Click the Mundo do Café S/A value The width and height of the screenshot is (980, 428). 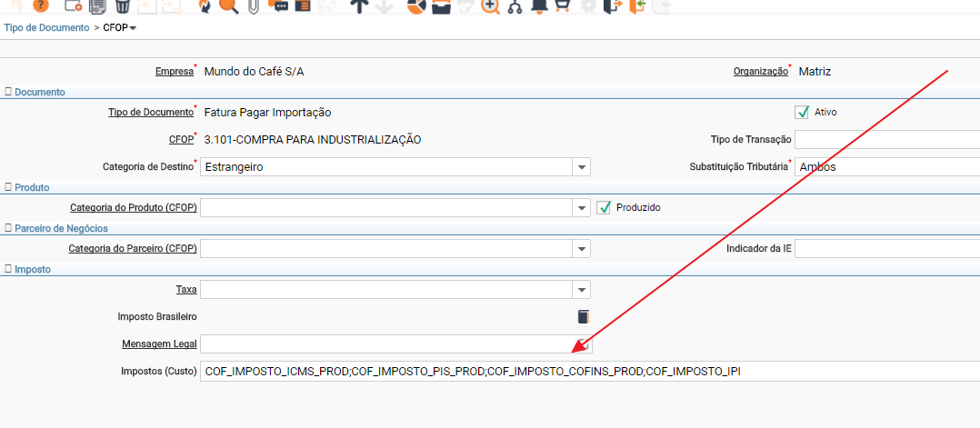[x=255, y=72]
